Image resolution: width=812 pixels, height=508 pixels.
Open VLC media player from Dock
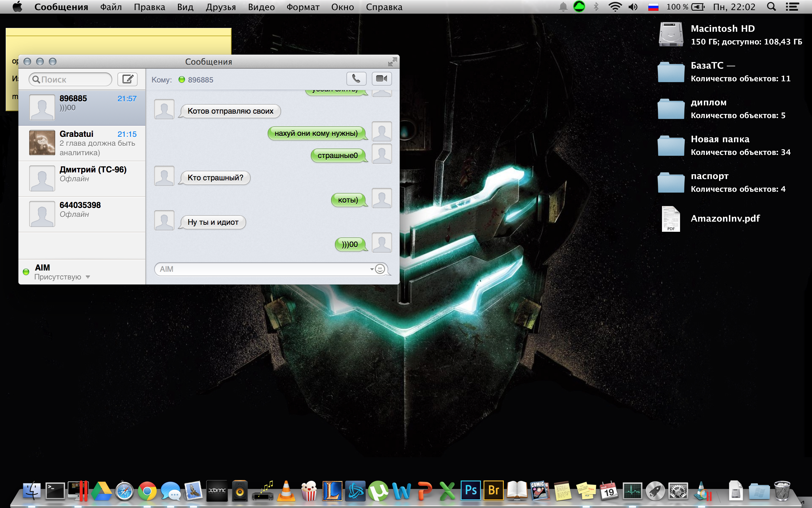[286, 491]
